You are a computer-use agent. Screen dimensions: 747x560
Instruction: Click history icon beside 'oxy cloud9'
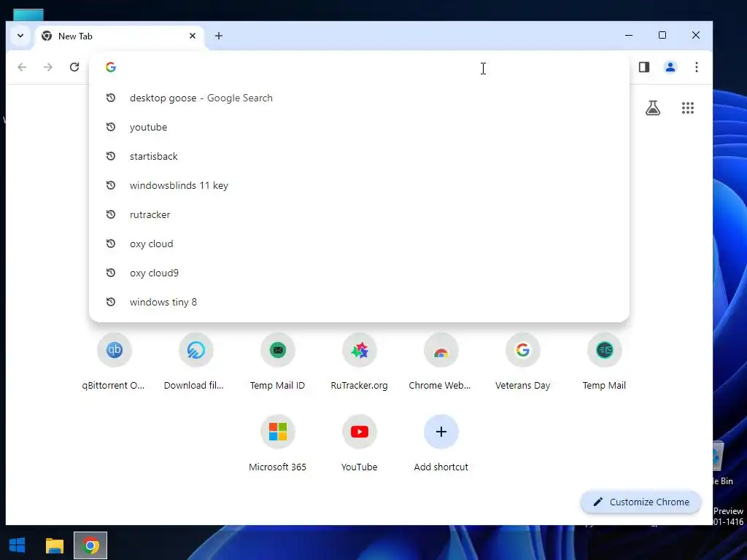[x=111, y=273]
